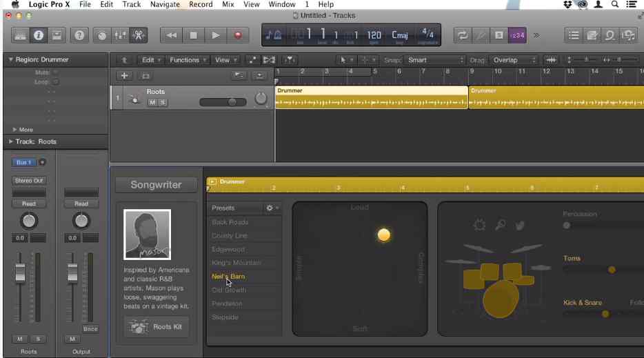Open the Navigate menu
644x358 pixels.
(x=165, y=5)
